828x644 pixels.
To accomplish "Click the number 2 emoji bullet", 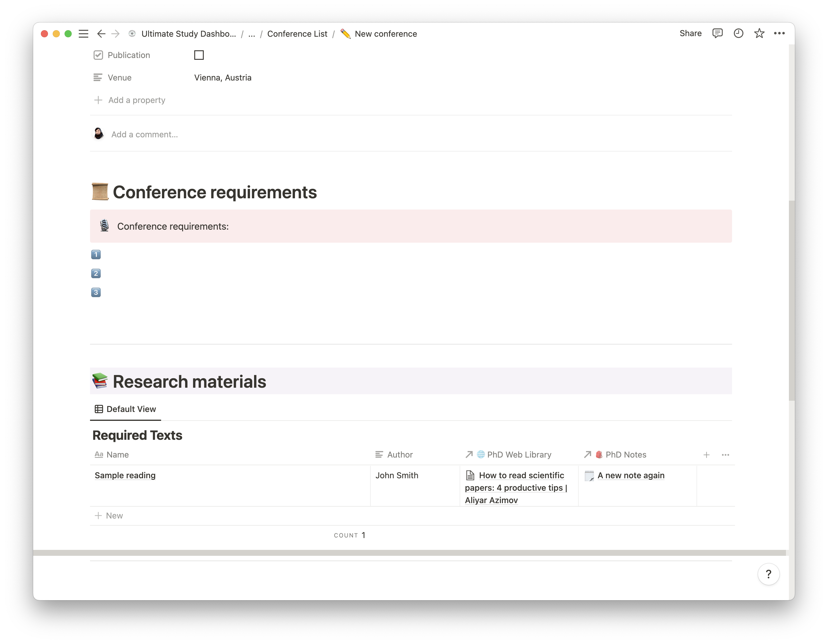I will 96,273.
